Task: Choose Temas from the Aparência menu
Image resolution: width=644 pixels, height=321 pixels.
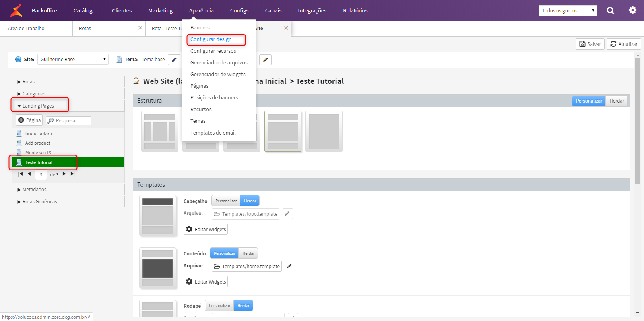Action: [x=198, y=121]
